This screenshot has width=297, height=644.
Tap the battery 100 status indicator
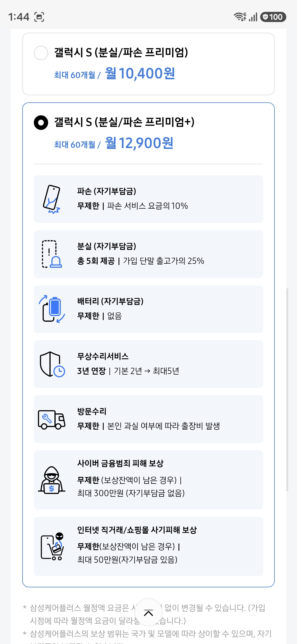(x=273, y=17)
